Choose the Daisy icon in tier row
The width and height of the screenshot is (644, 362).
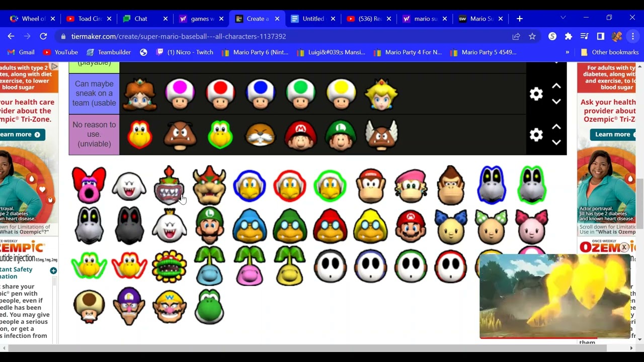point(139,94)
